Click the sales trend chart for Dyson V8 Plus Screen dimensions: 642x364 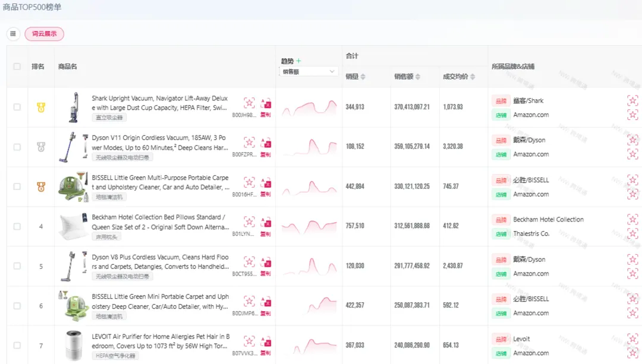pyautogui.click(x=309, y=266)
